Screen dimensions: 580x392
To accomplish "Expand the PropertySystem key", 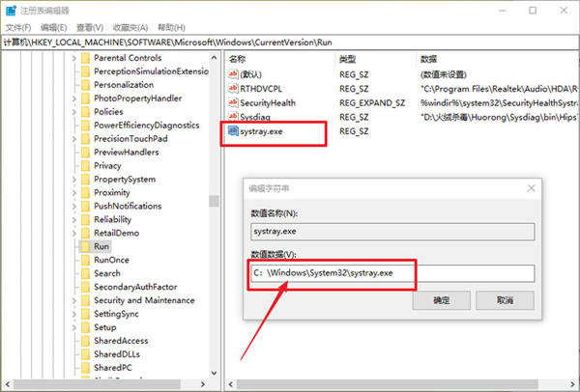I will coord(74,180).
